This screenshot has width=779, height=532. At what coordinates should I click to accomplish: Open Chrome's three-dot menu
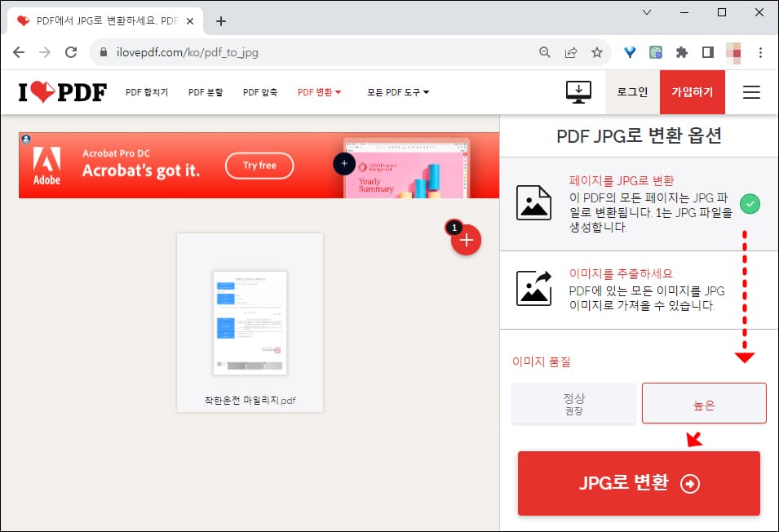coord(760,51)
